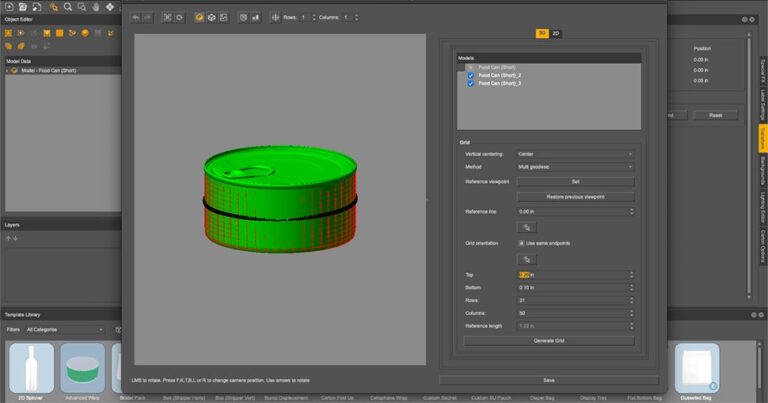This screenshot has width=768, height=403.
Task: Click the Model - Food Can (Short) model icon
Action: 14,71
